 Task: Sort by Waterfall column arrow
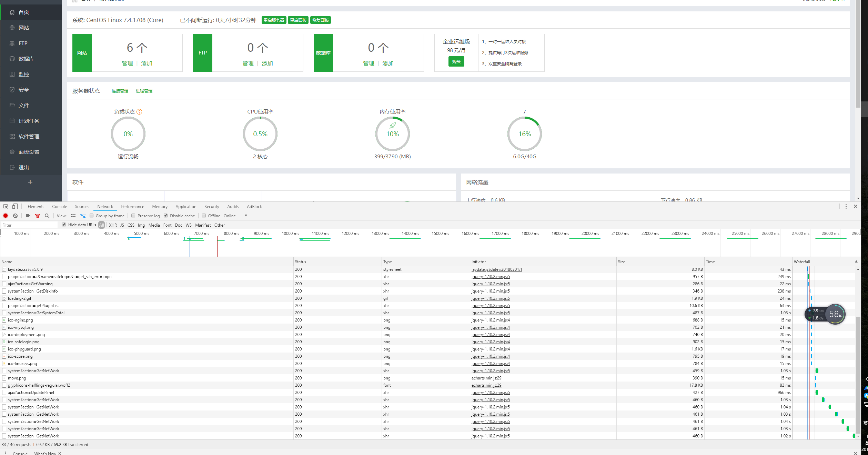coord(856,261)
